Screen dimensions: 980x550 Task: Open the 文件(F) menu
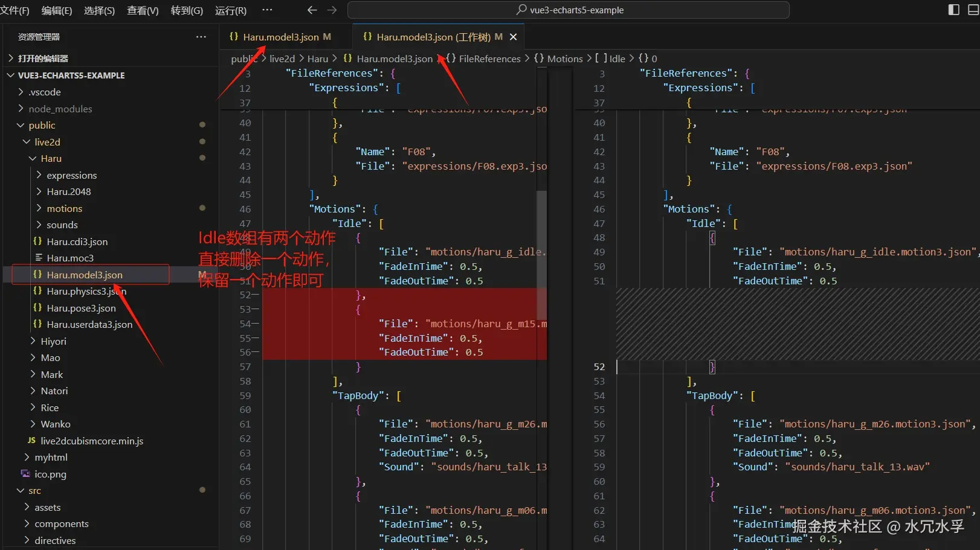[x=15, y=10]
